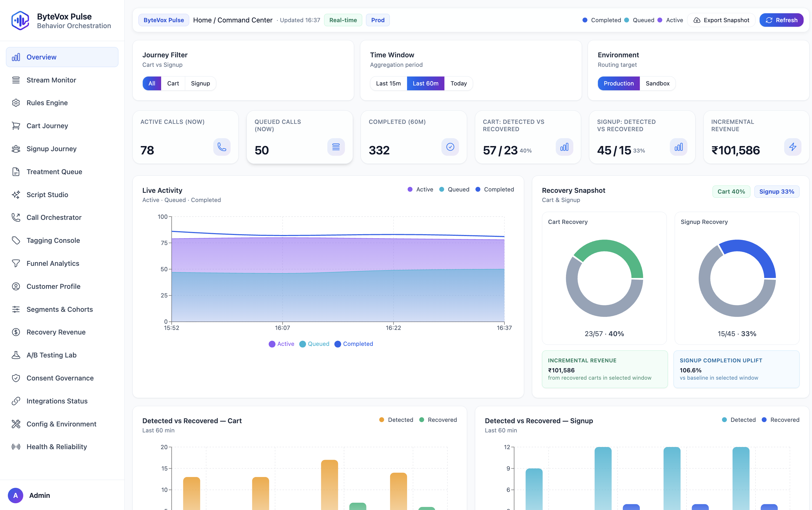Enable the Cart journey filter
The image size is (812, 510).
click(173, 83)
